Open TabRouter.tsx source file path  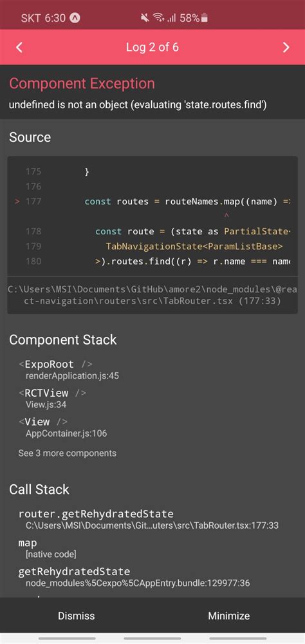(x=152, y=296)
